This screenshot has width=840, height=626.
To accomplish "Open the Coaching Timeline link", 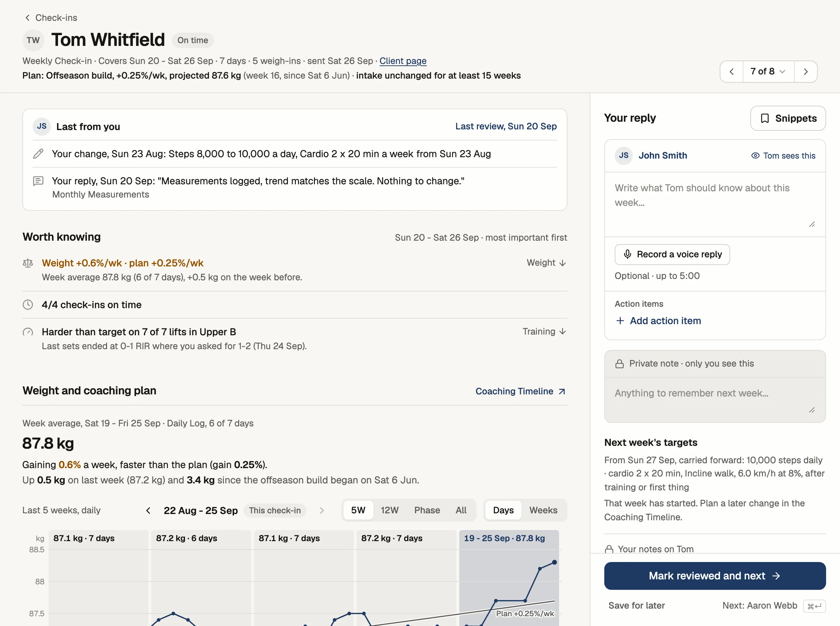I will click(x=520, y=392).
